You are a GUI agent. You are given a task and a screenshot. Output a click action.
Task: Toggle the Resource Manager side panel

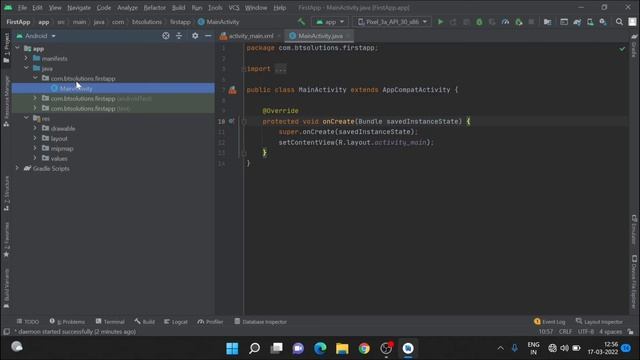coord(7,100)
